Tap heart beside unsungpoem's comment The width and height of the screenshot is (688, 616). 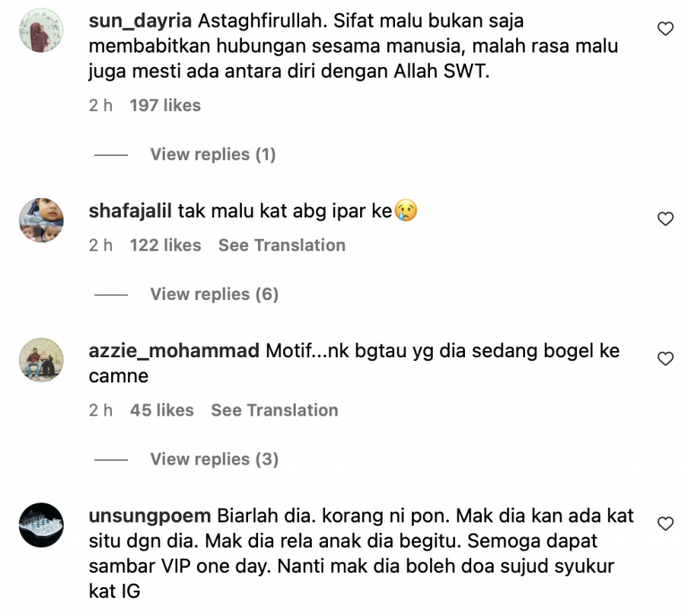[666, 524]
